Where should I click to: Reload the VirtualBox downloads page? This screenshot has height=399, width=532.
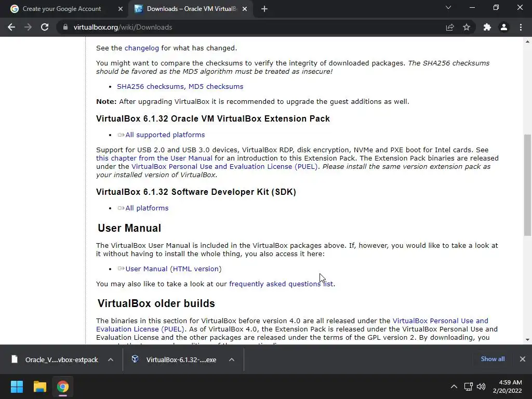pyautogui.click(x=45, y=27)
